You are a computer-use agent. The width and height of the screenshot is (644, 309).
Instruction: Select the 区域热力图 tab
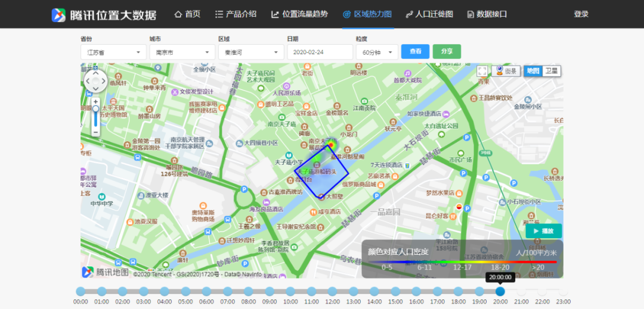click(367, 14)
